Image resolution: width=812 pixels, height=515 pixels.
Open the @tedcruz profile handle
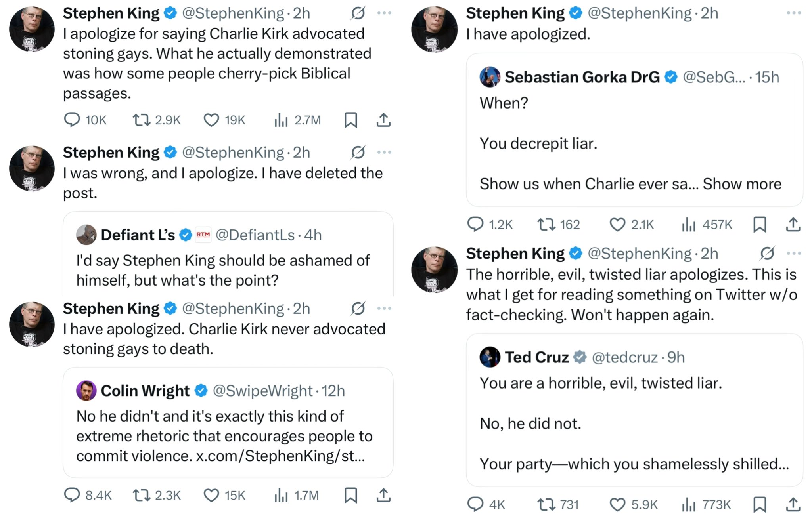[624, 357]
